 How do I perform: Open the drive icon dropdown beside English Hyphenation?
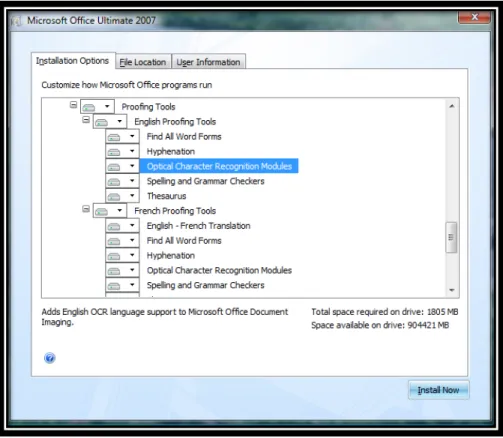122,151
